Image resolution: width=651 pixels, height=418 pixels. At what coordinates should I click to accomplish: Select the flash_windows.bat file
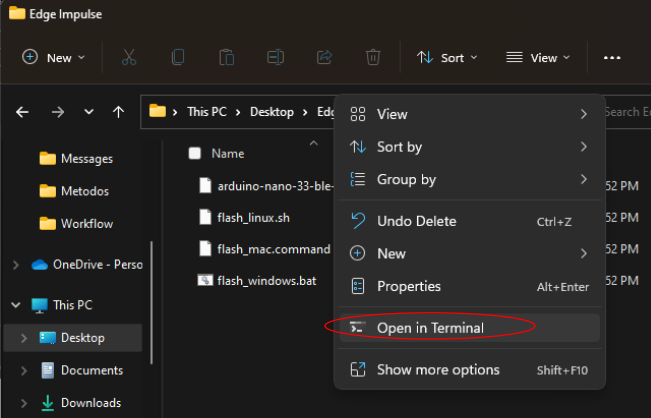pyautogui.click(x=266, y=281)
